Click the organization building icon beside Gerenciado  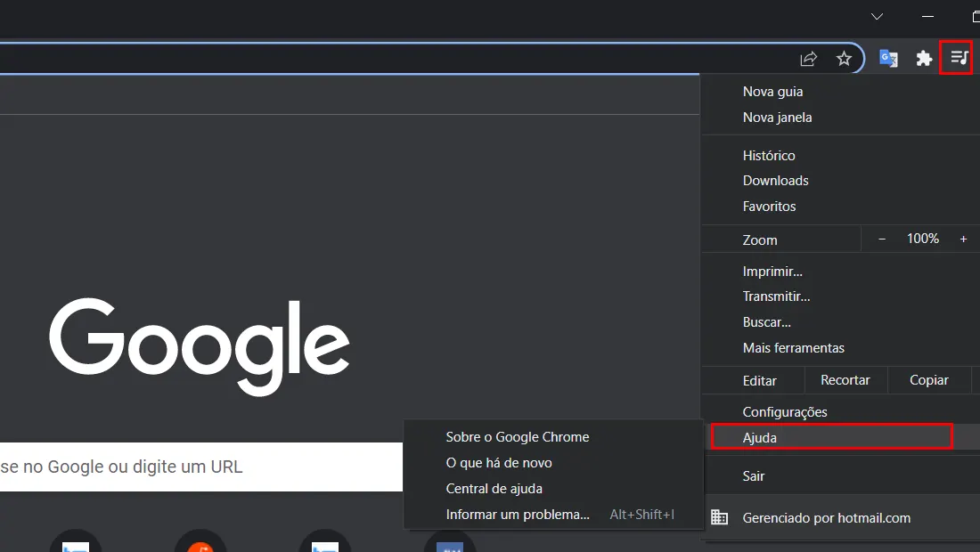[719, 517]
